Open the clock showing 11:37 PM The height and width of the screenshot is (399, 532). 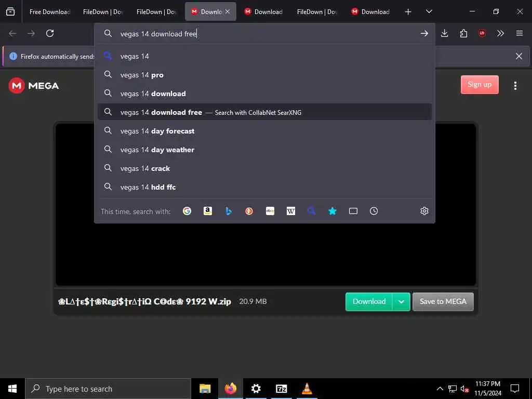(x=487, y=389)
